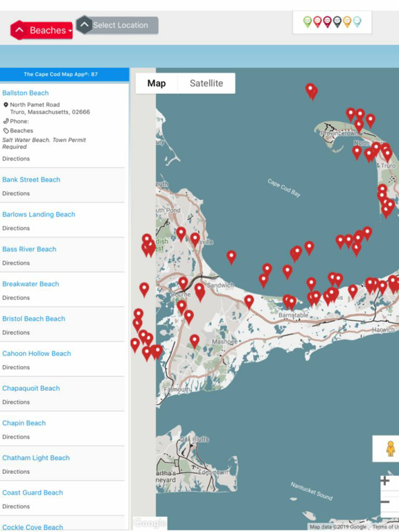Get Directions to Bristol Beach Beach

coord(16,332)
